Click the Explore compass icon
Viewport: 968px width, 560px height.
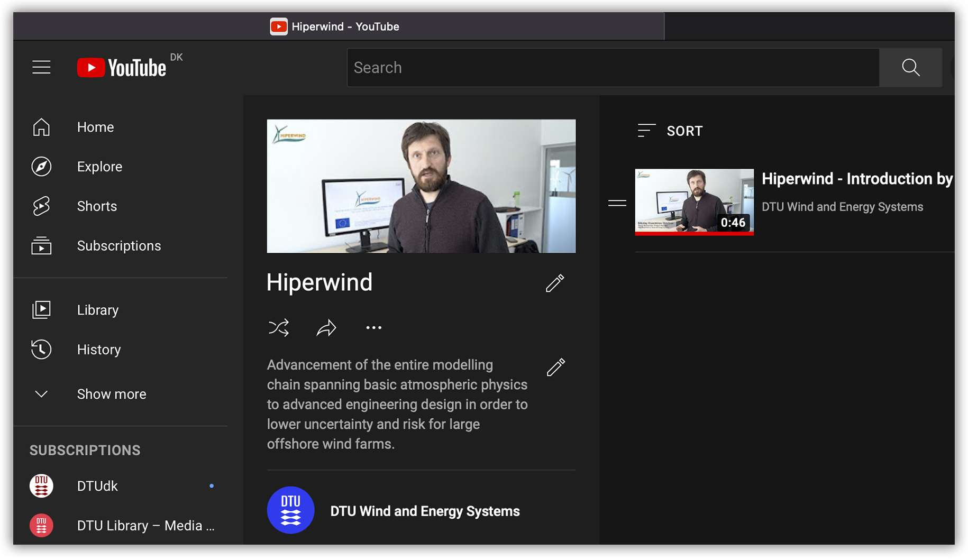(x=41, y=167)
